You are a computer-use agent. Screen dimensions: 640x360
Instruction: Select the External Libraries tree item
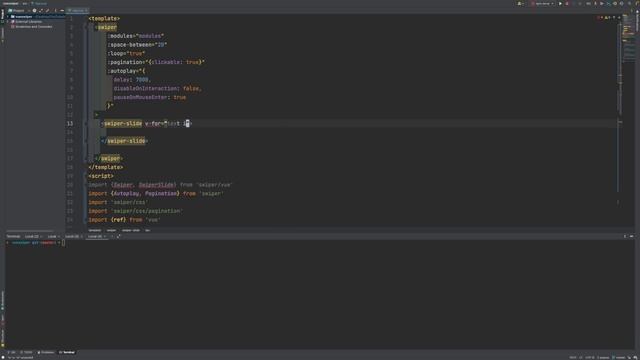(28, 22)
